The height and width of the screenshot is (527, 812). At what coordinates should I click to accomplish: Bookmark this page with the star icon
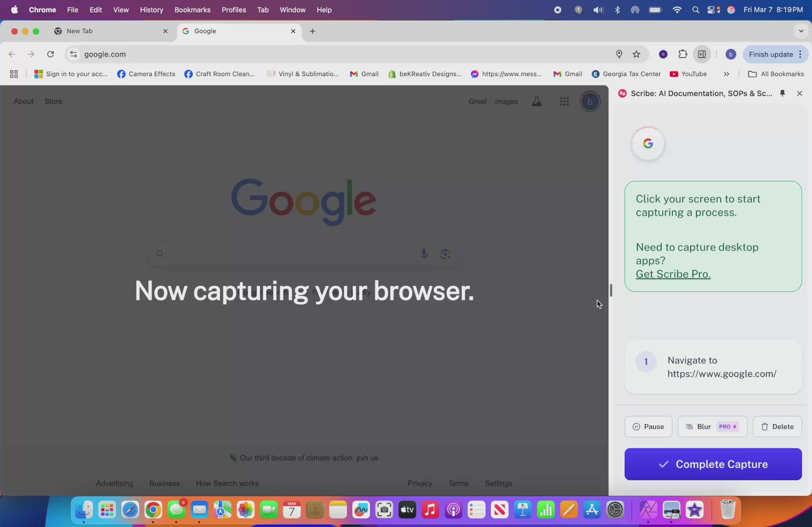[636, 54]
